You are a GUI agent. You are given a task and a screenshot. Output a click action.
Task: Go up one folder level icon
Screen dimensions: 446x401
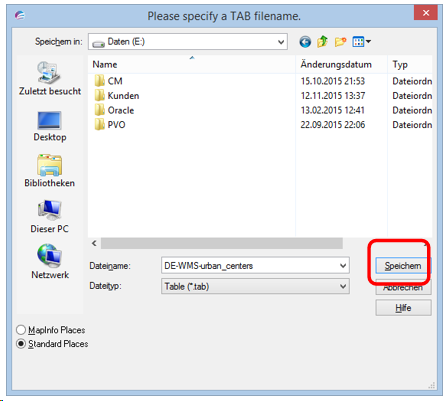tap(322, 42)
